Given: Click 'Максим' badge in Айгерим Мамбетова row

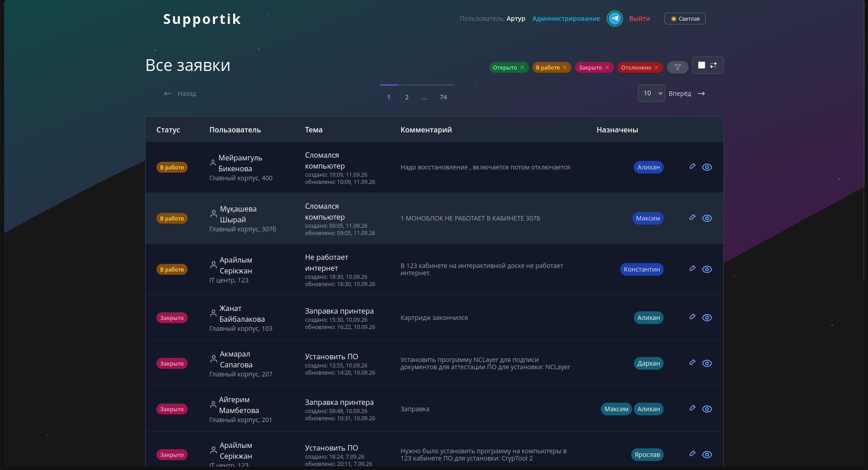Looking at the screenshot, I should 616,409.
